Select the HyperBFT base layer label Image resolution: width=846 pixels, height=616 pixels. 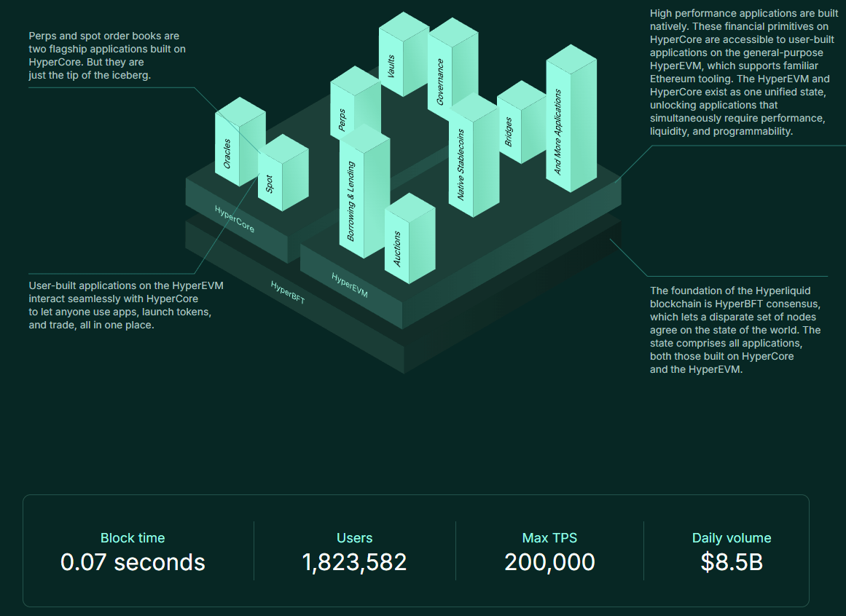coord(288,291)
